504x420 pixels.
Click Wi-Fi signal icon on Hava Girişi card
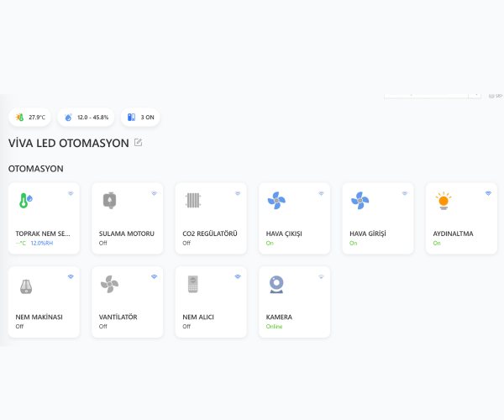click(x=405, y=193)
